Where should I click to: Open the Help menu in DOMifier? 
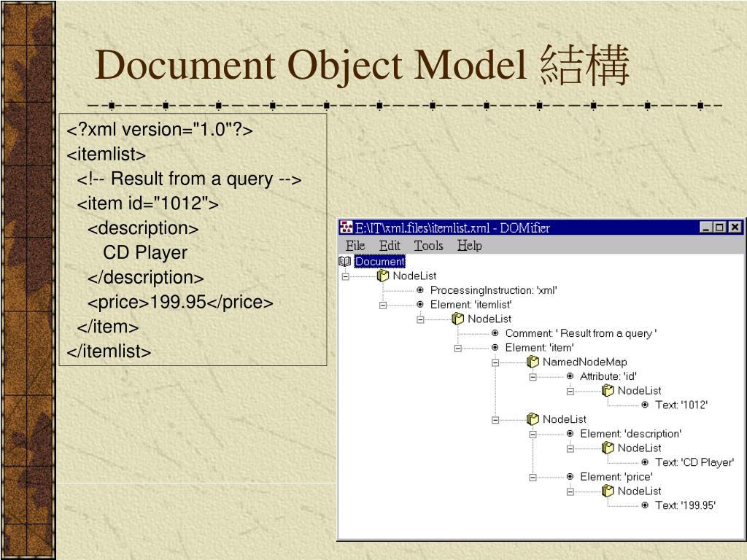click(469, 246)
